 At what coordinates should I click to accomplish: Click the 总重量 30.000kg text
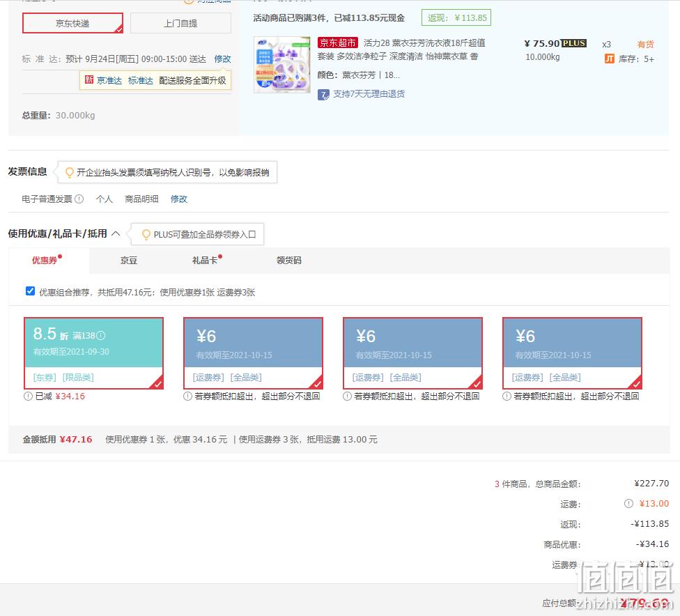(59, 116)
